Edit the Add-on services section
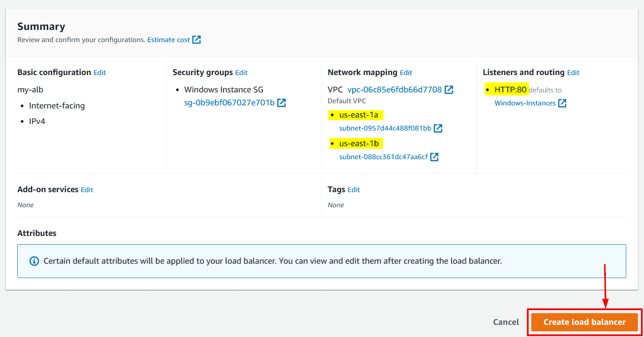The width and height of the screenshot is (644, 337). pos(87,190)
